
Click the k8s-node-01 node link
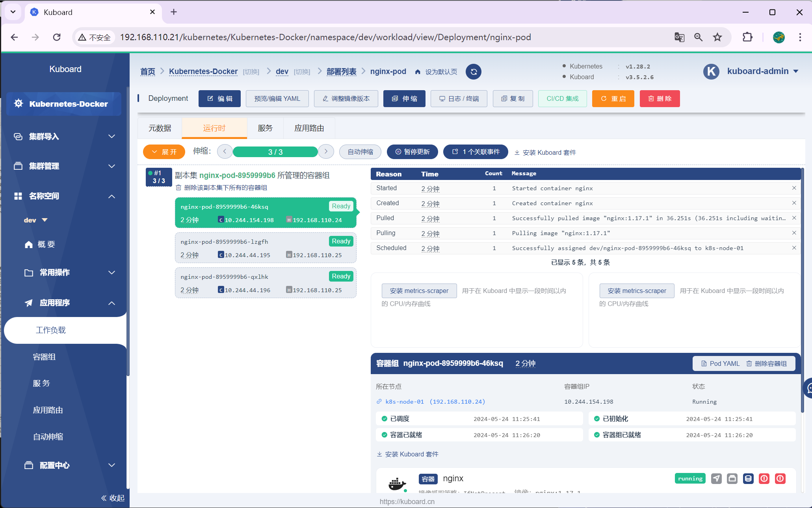(431, 402)
